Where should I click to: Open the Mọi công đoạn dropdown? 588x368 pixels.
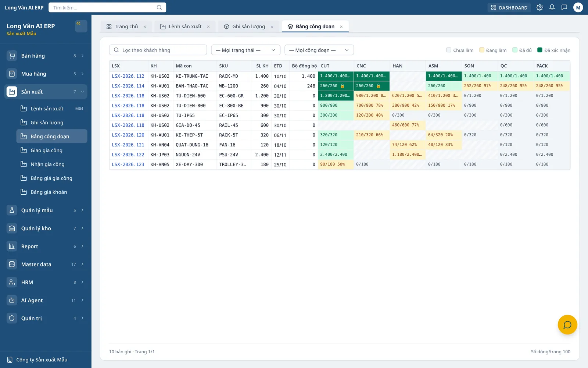point(319,50)
